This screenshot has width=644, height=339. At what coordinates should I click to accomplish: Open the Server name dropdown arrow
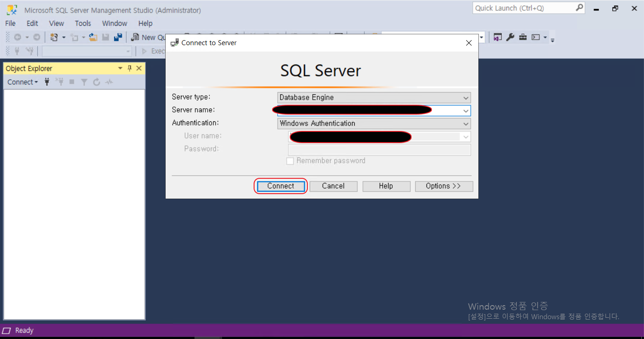[466, 111]
